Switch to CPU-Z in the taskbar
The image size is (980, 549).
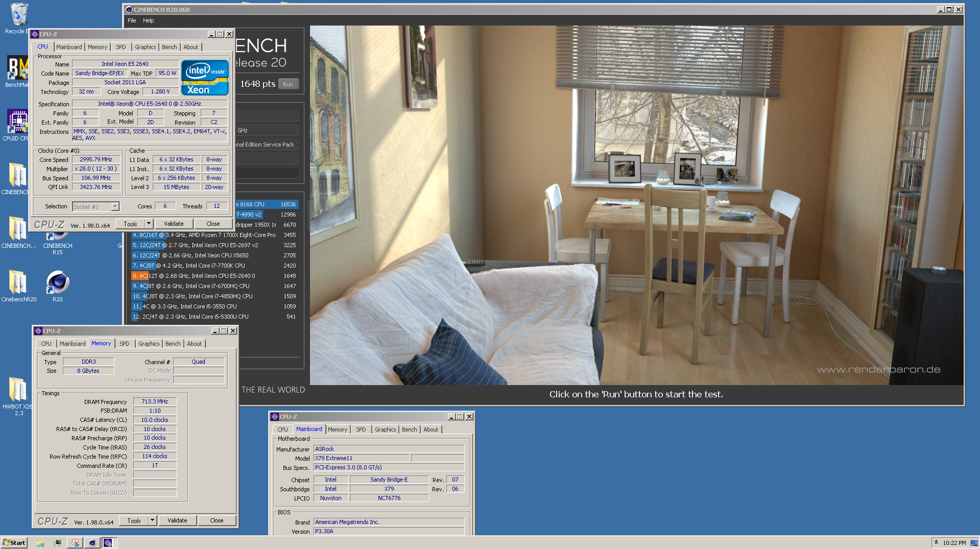(x=108, y=543)
